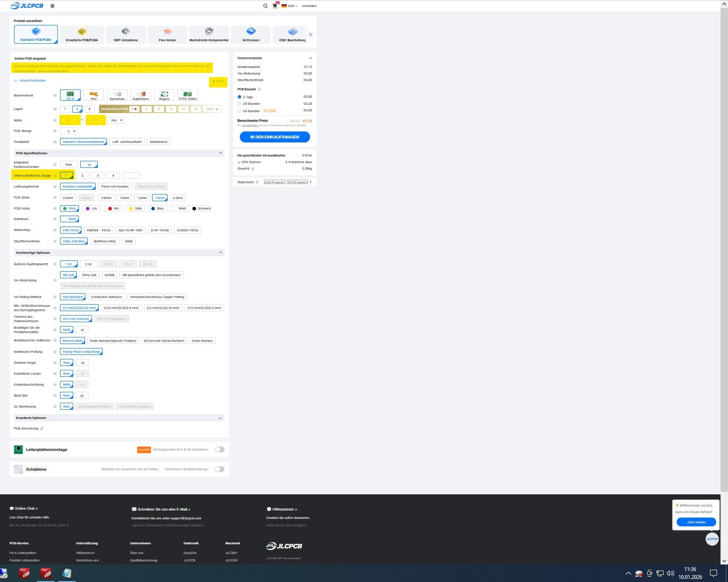Click the X dimension input field
Viewport: 728px width, 582px height.
tap(70, 120)
